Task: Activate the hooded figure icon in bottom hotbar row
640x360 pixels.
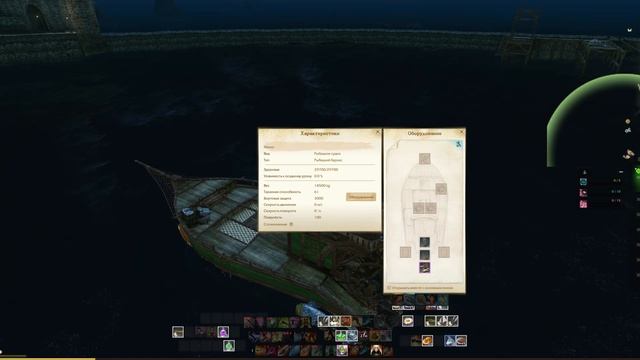Action: tap(376, 350)
